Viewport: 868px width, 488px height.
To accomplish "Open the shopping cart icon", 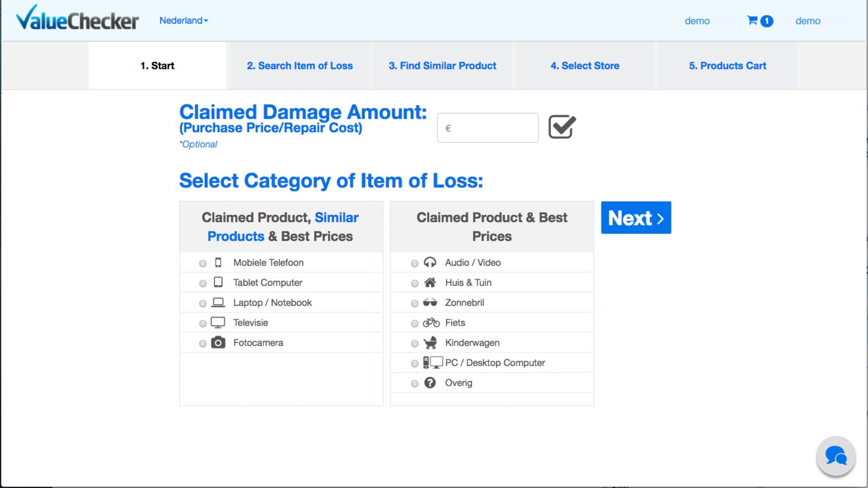I will [x=752, y=21].
